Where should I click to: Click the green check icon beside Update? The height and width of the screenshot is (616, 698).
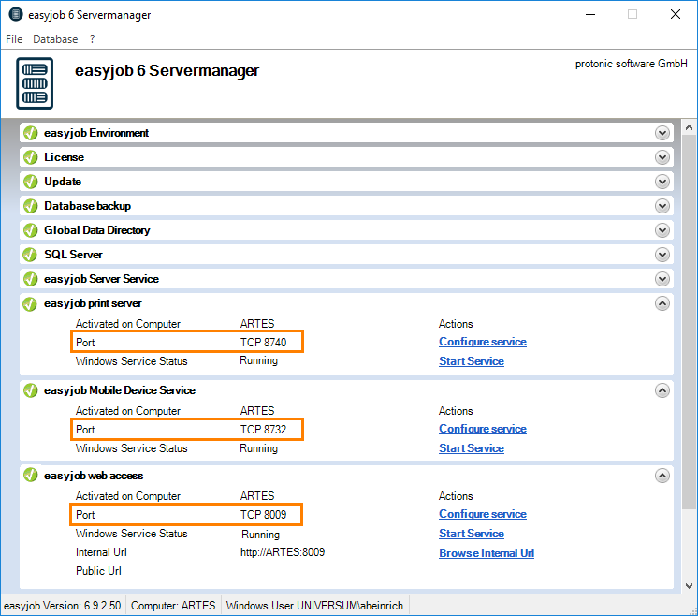coord(31,182)
